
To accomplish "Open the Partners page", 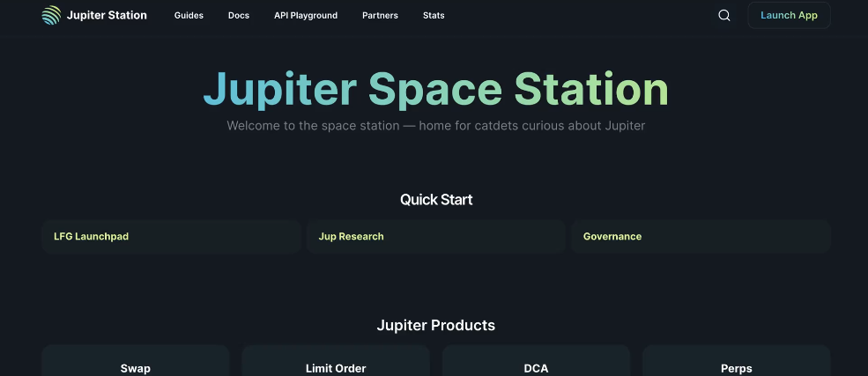I will pyautogui.click(x=380, y=16).
